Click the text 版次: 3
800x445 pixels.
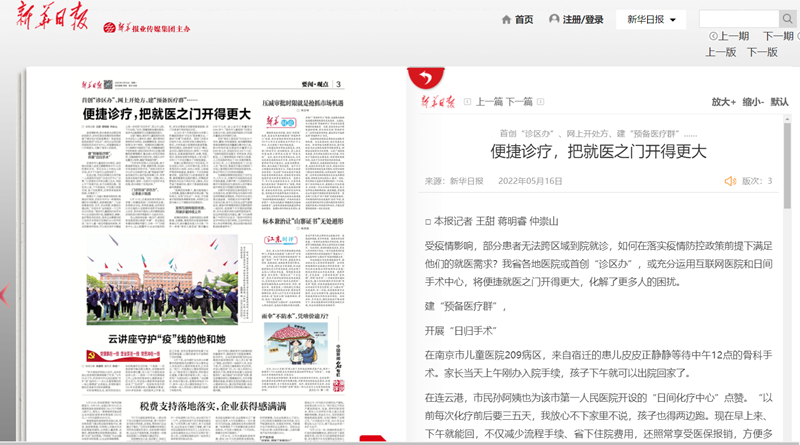(x=757, y=181)
